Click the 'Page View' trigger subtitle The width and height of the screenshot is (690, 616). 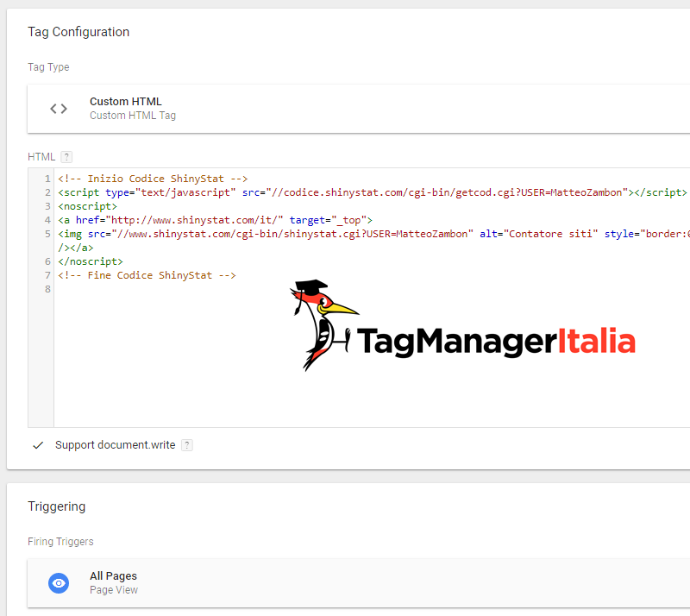(114, 590)
